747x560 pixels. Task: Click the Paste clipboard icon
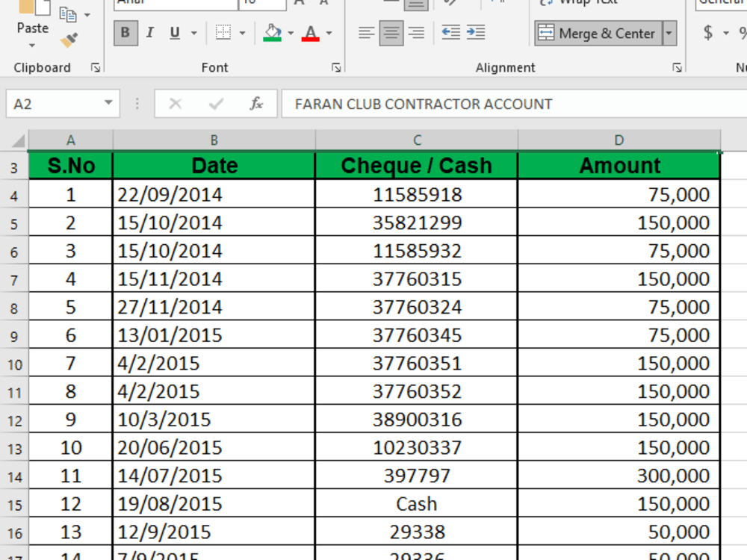tap(34, 7)
